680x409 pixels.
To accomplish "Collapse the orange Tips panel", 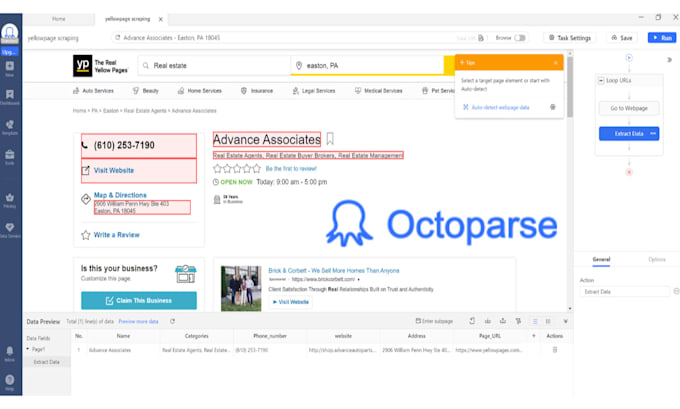I will [556, 63].
